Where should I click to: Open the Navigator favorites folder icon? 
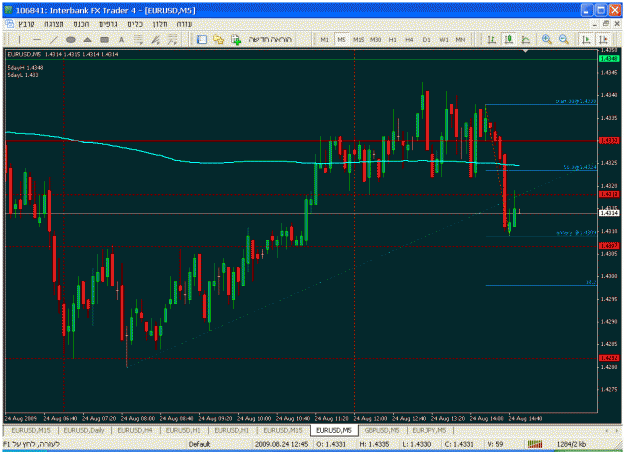pos(218,39)
